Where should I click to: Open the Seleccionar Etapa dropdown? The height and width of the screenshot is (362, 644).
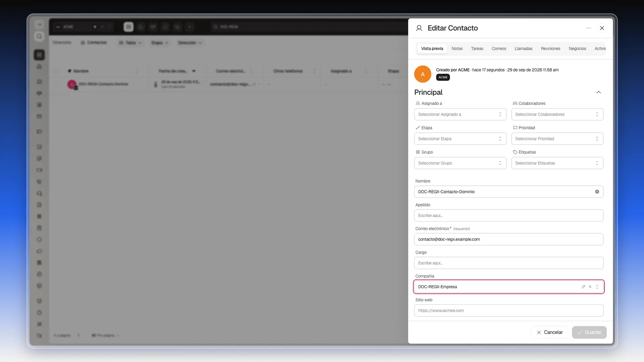tap(460, 139)
